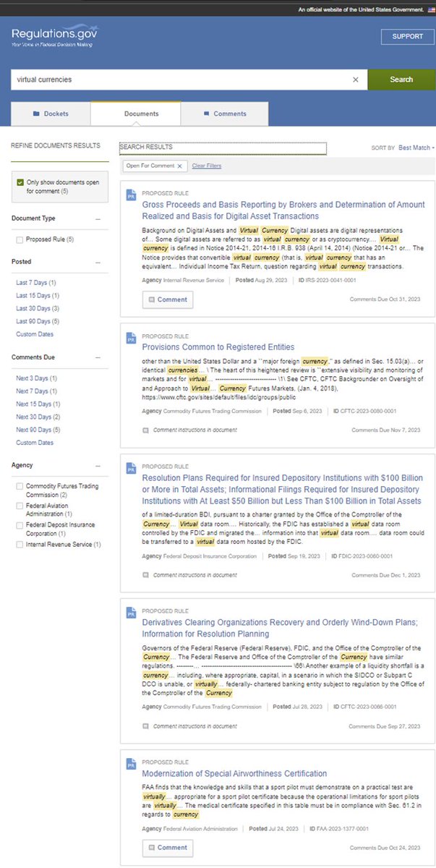Choose Custom Dates under Comments Due
Image resolution: width=436 pixels, height=868 pixels.
[35, 443]
